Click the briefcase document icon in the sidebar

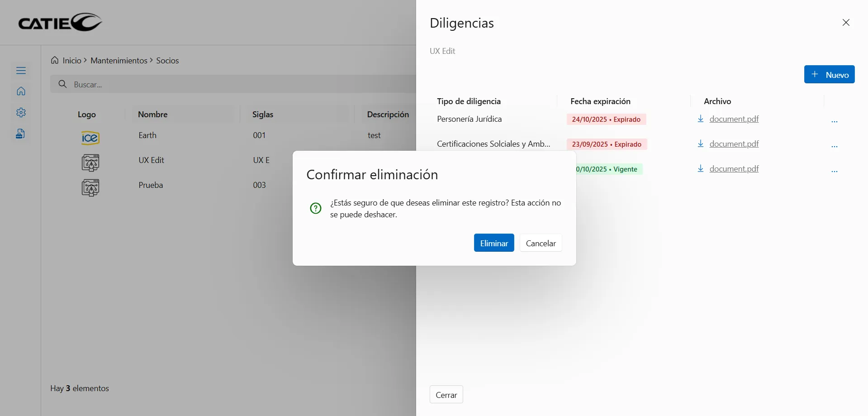point(21,134)
